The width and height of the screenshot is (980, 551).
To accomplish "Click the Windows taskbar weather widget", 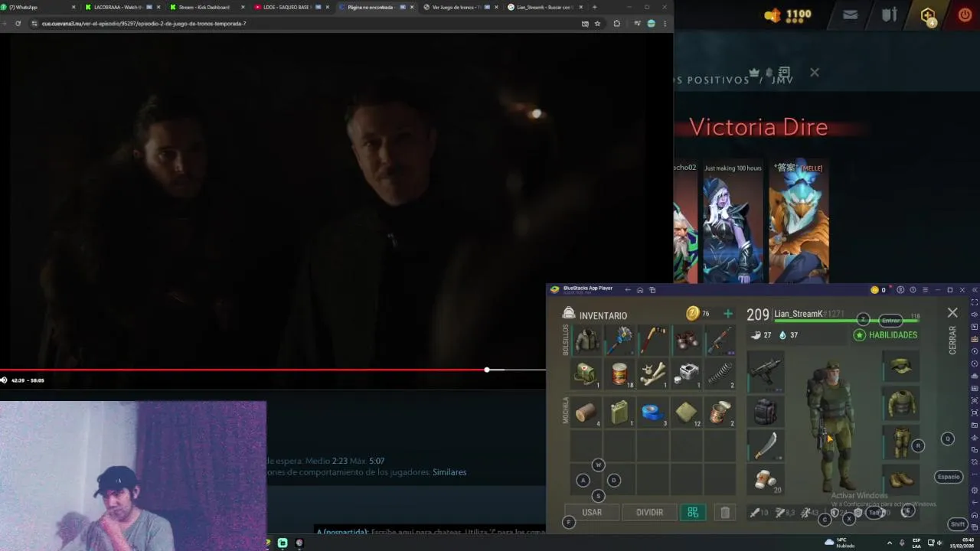I will [839, 543].
